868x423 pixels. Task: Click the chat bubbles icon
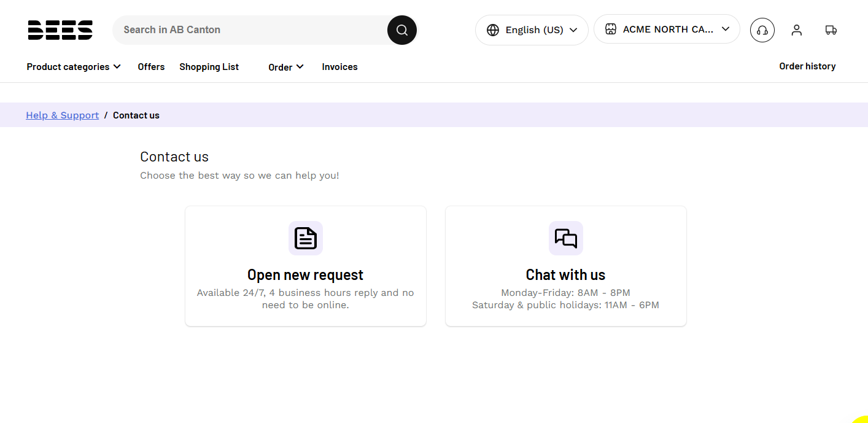coord(566,238)
